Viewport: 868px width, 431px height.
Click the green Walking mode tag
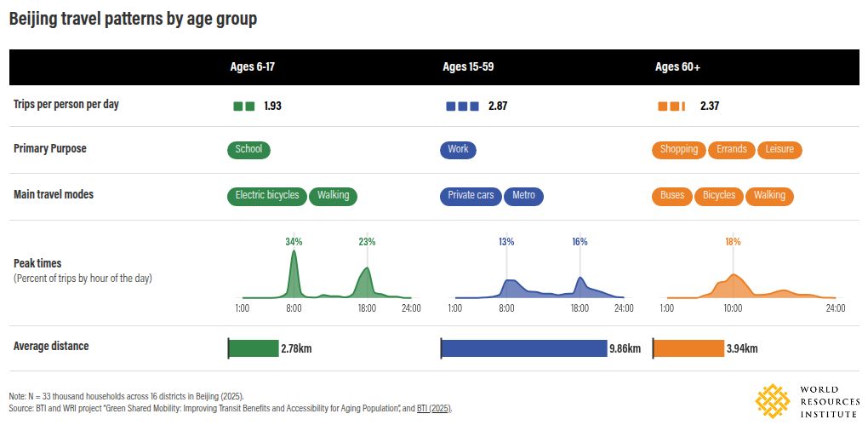(334, 196)
